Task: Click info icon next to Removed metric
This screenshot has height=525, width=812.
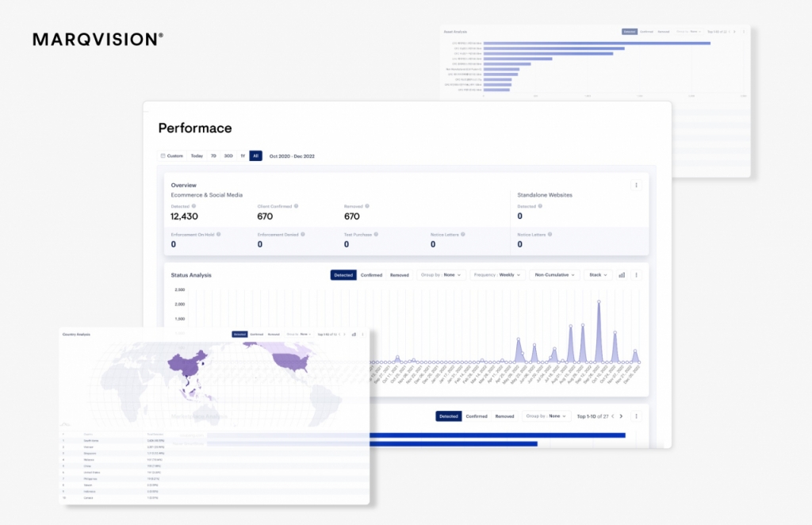Action: click(x=367, y=206)
